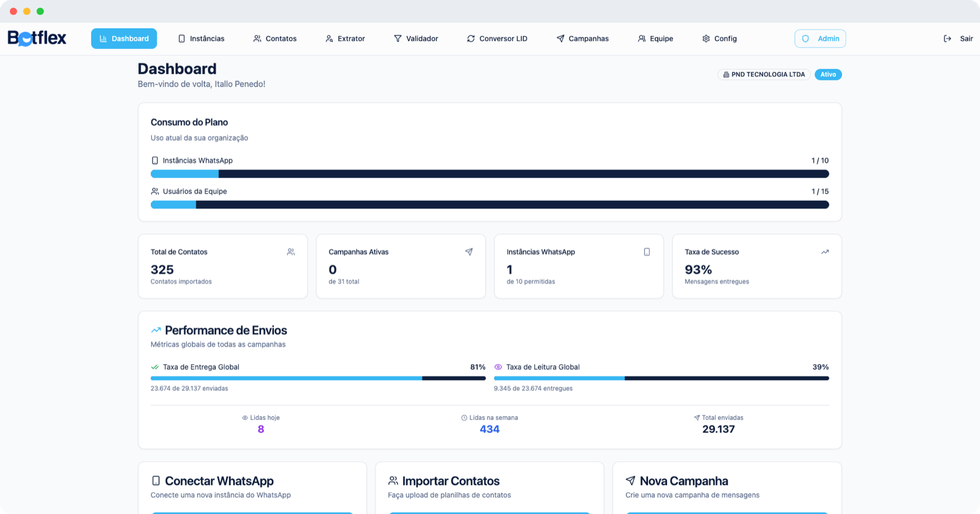
Task: Go to Instâncias in navigation
Action: (x=201, y=39)
